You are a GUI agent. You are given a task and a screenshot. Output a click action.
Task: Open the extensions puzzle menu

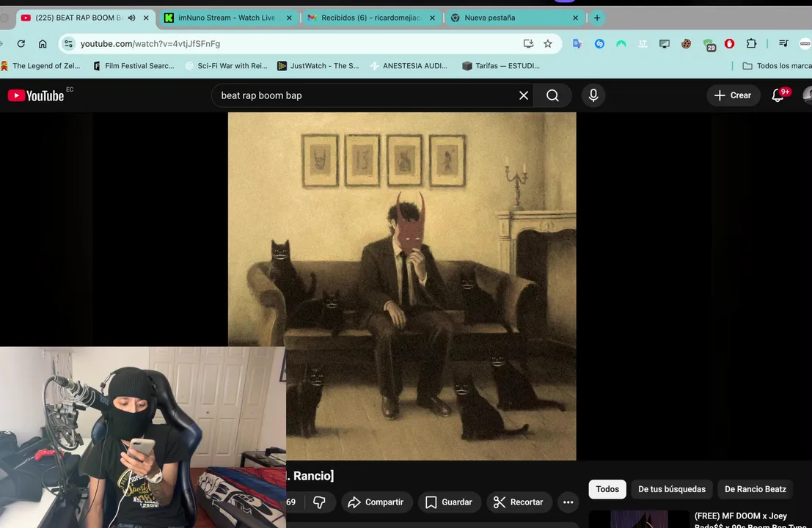[x=751, y=43]
